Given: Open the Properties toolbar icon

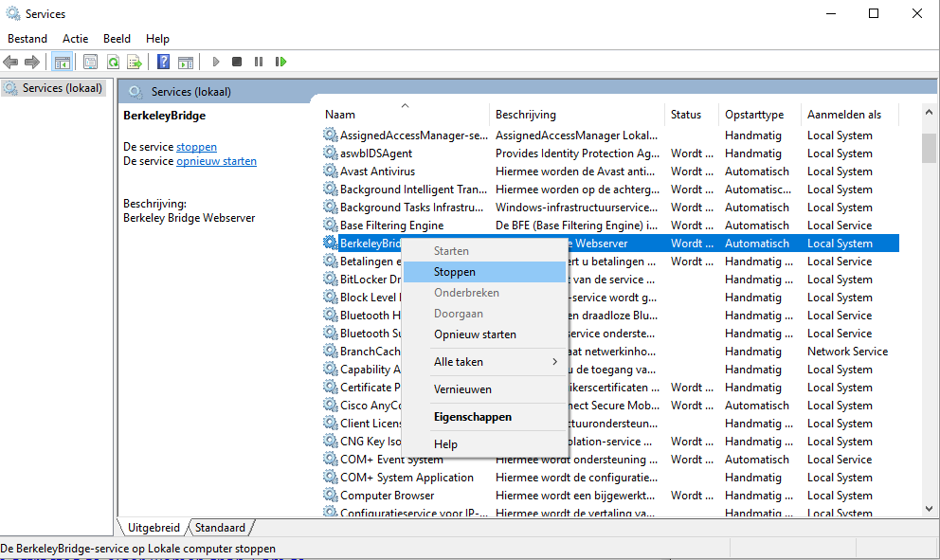Looking at the screenshot, I should coord(91,62).
